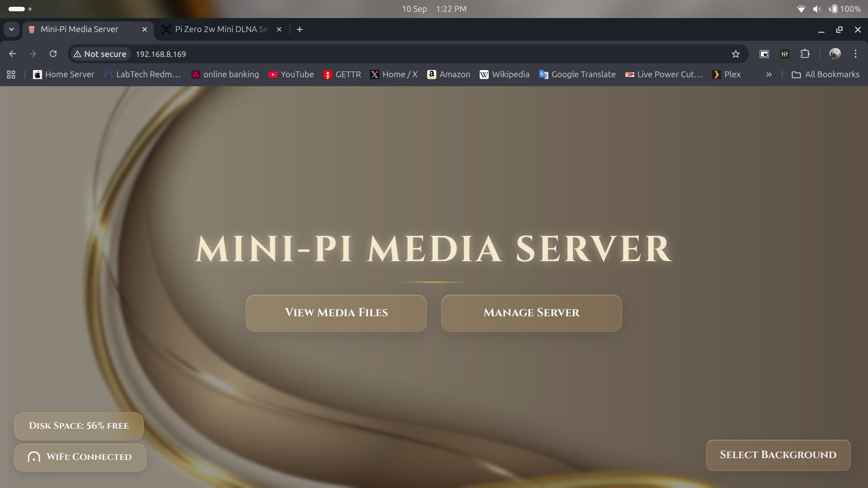Click the Manage Server button
This screenshot has height=488, width=868.
click(x=531, y=313)
